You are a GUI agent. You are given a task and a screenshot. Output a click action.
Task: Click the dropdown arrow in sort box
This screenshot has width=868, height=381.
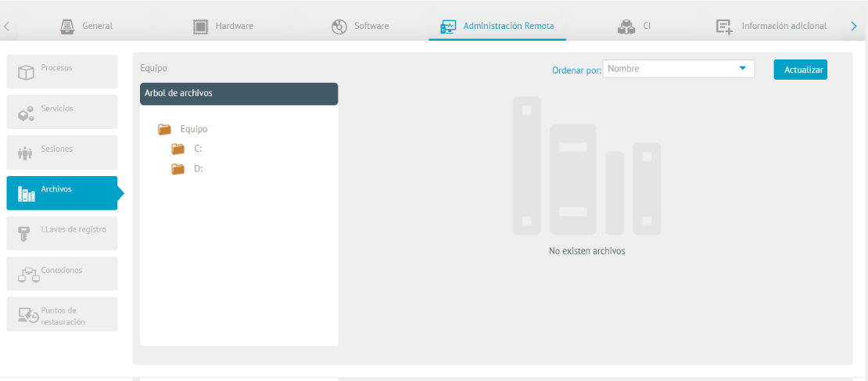[742, 69]
